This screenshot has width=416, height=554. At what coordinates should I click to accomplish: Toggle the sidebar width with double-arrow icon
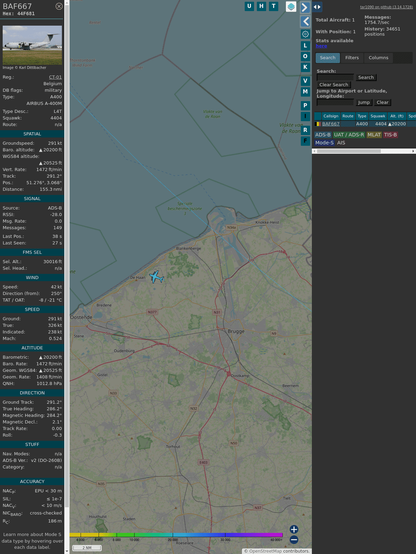pos(317,7)
